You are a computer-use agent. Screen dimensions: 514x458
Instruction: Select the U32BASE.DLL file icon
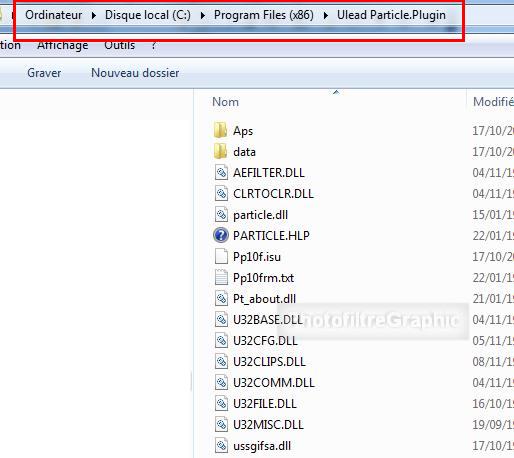(x=221, y=320)
